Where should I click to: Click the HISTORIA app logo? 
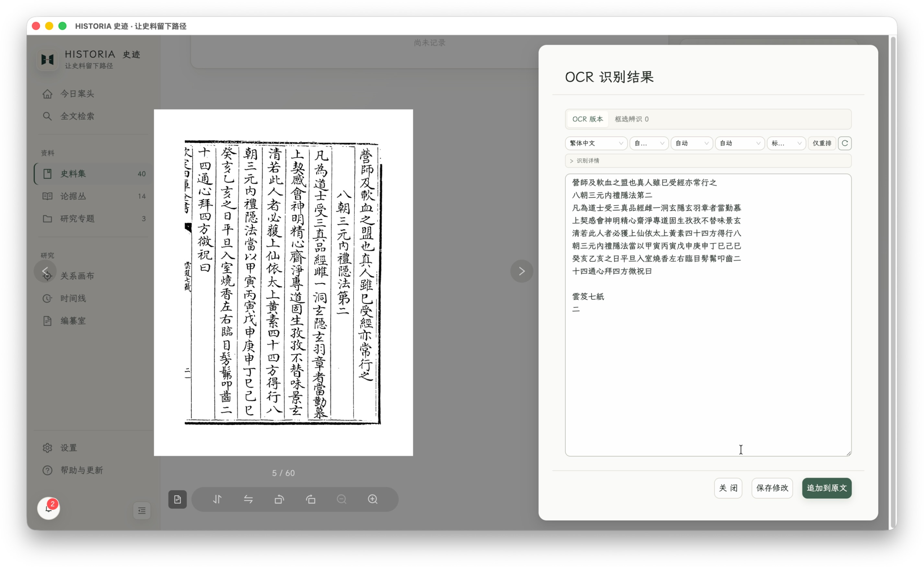tap(48, 60)
